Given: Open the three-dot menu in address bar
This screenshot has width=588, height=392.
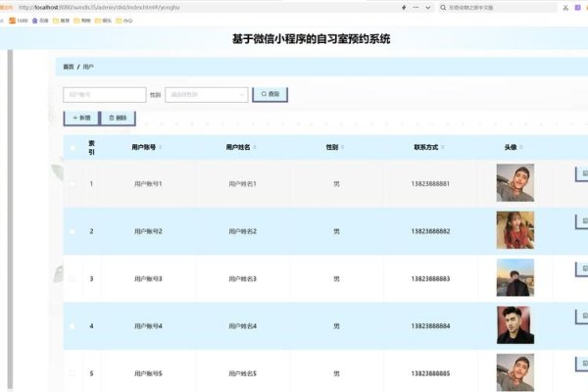Looking at the screenshot, I should tap(416, 8).
